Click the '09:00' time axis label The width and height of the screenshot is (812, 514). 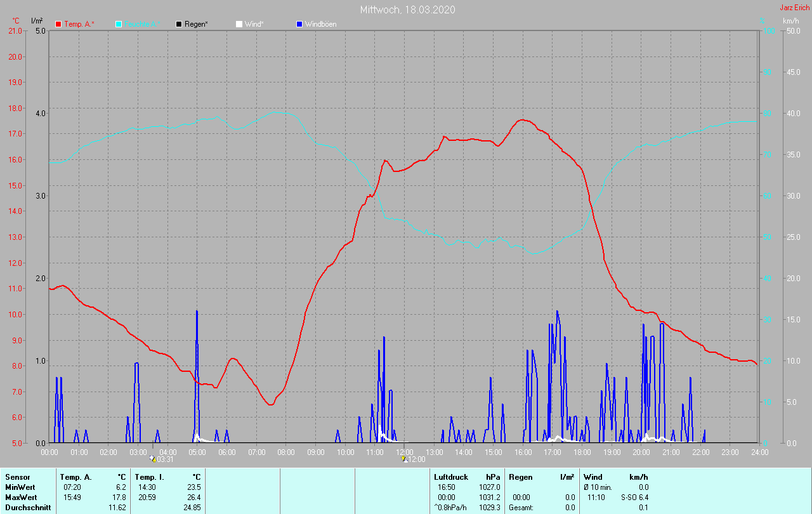pos(316,452)
